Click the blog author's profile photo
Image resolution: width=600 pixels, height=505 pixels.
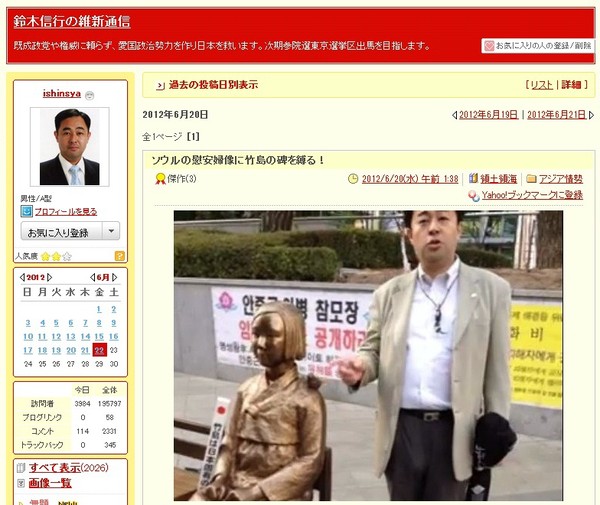69,147
